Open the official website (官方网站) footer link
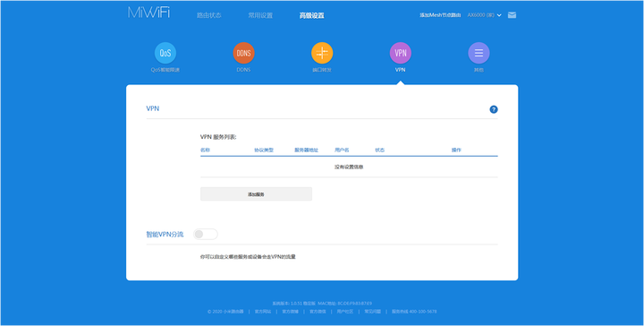The height and width of the screenshot is (326, 644). 263,312
